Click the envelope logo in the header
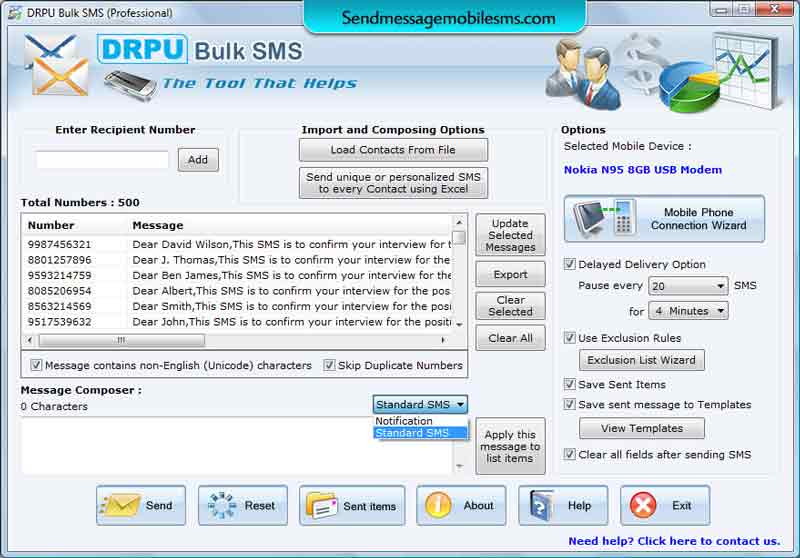Image resolution: width=800 pixels, height=558 pixels. (x=55, y=65)
